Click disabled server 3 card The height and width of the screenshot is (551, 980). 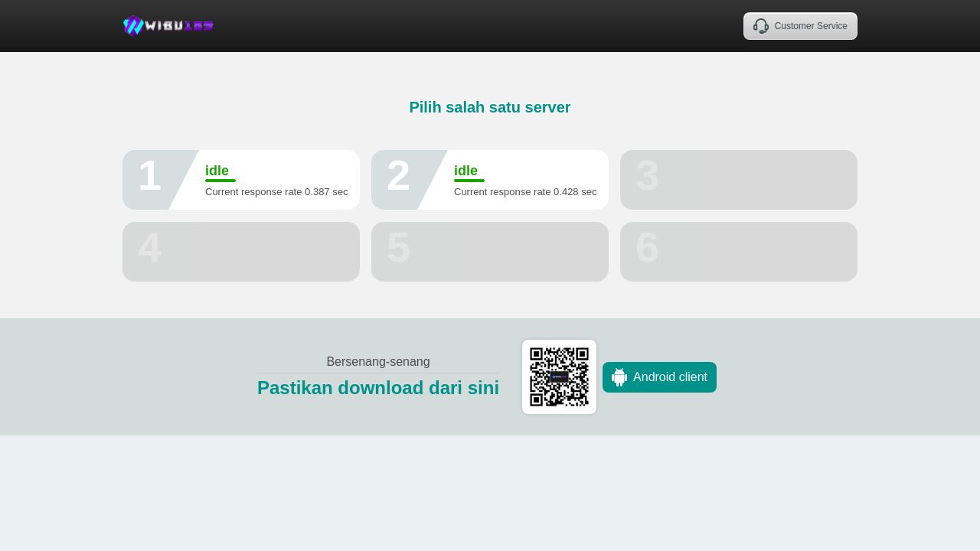point(739,180)
